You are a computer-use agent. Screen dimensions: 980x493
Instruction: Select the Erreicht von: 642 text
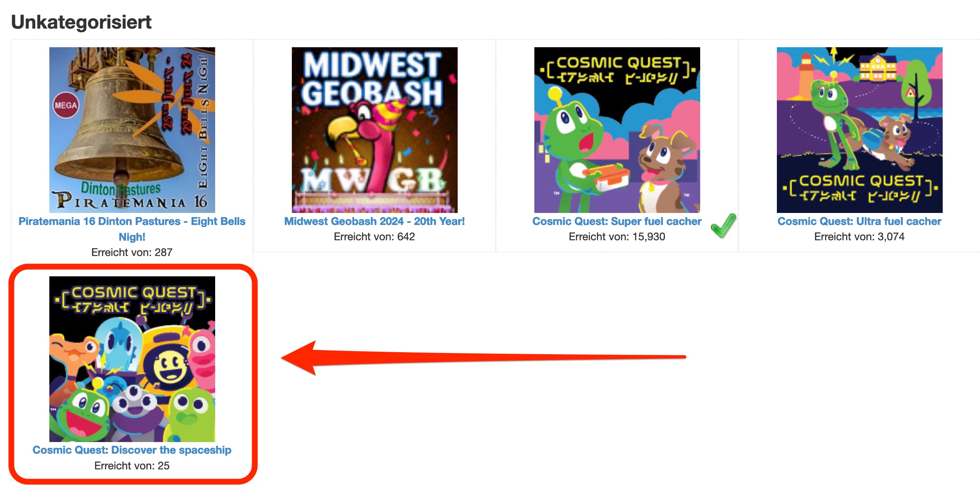(x=374, y=237)
